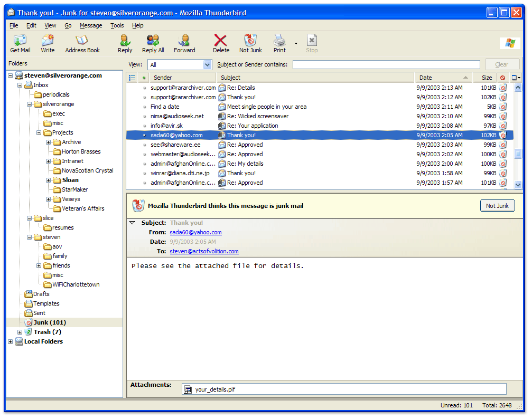Image resolution: width=532 pixels, height=419 pixels.
Task: Expand the Local Folders node
Action: [11, 341]
